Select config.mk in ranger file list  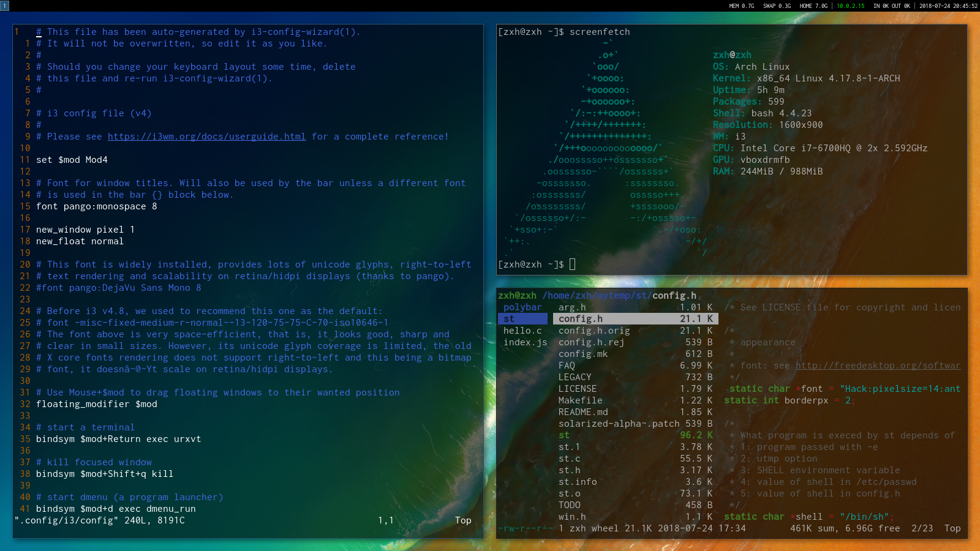[x=636, y=354]
